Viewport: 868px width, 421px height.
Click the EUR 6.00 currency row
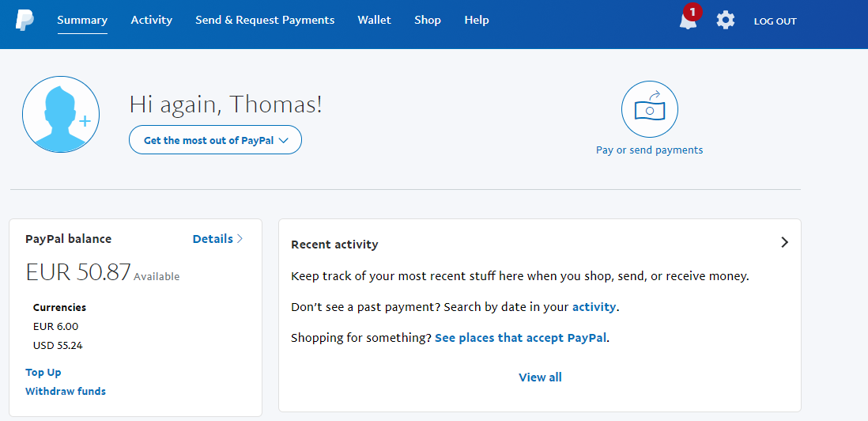coord(55,326)
